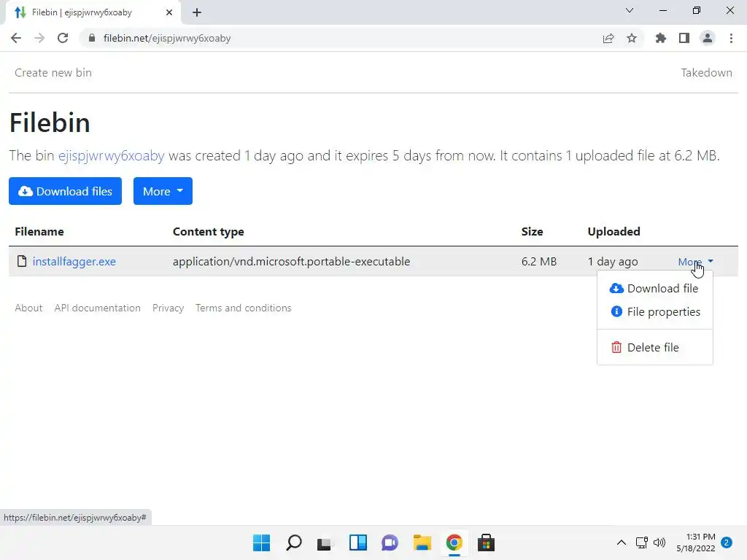Click the Filename column header

coord(39,232)
